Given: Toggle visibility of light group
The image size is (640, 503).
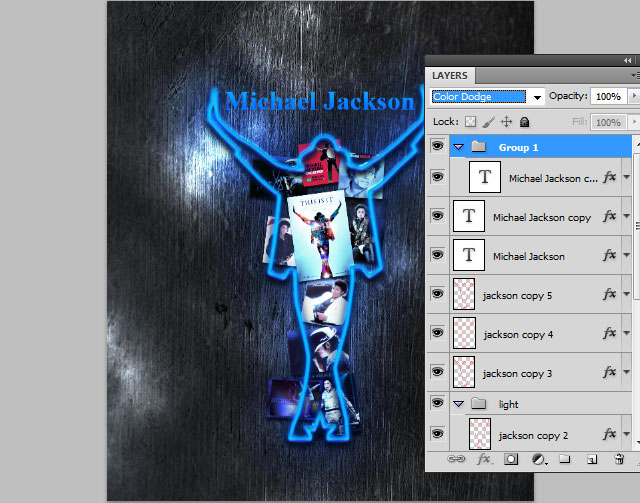Looking at the screenshot, I should pyautogui.click(x=438, y=403).
